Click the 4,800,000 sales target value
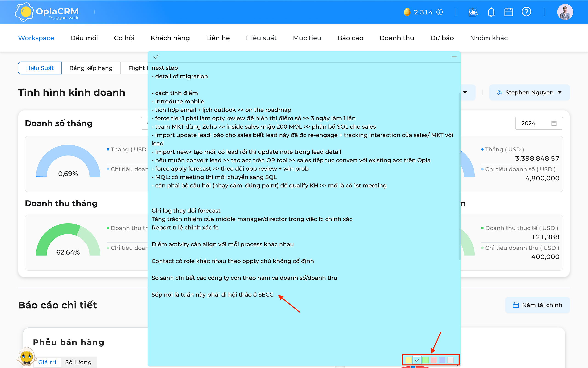 pyautogui.click(x=542, y=178)
